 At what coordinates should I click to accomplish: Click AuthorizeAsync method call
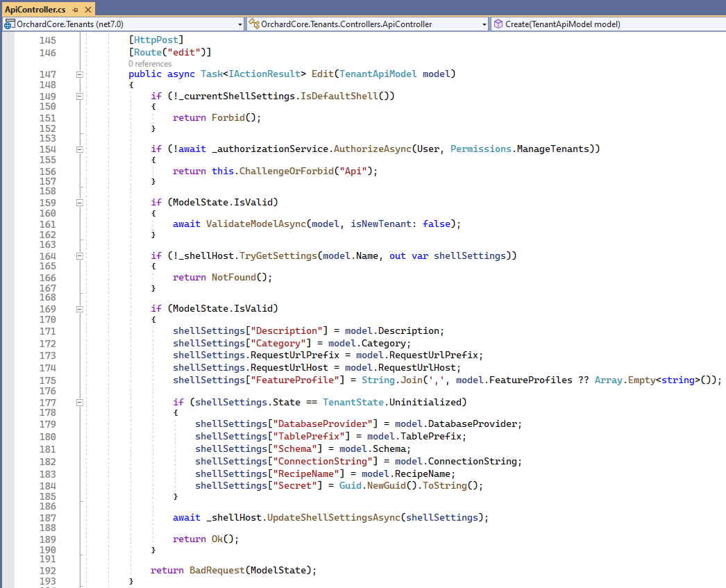[x=372, y=149]
